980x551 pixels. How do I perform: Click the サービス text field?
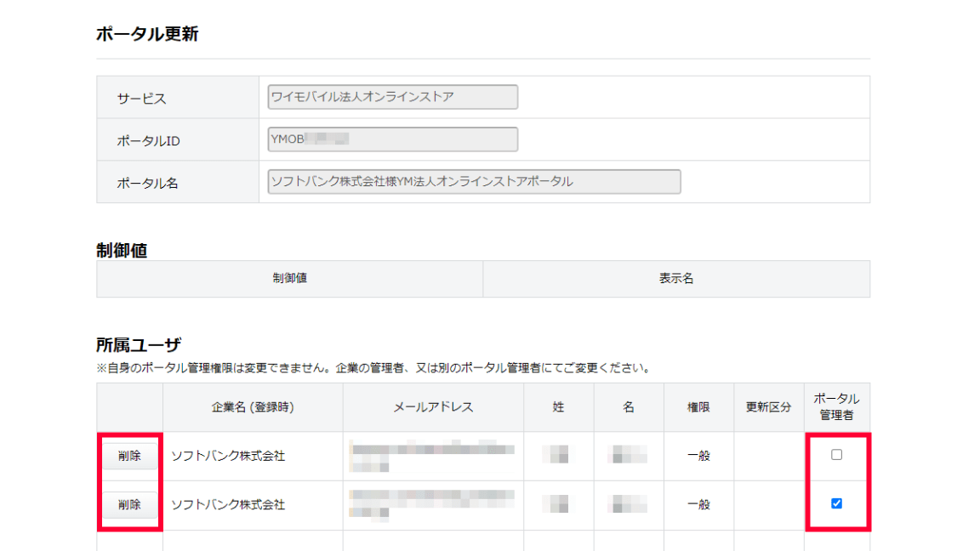coord(392,97)
